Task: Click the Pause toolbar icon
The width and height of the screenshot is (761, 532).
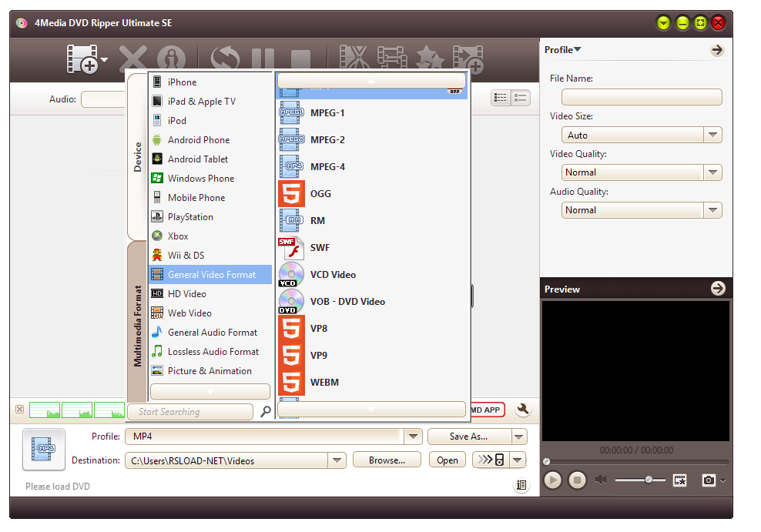Action: coord(263,60)
